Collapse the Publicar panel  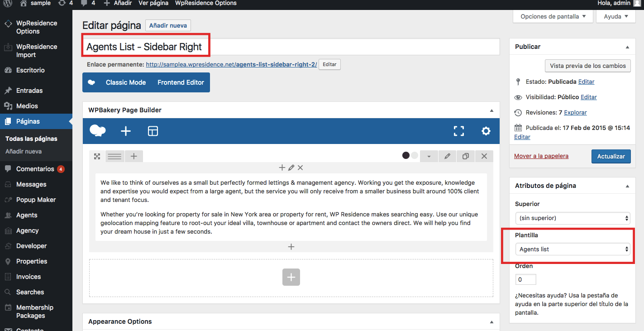click(627, 46)
